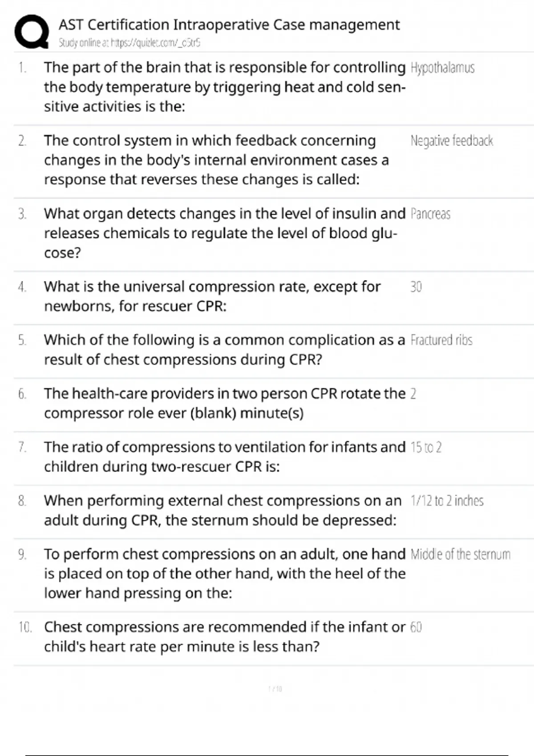Click answer 30 for compression rate
534x756 pixels.
pos(416,287)
